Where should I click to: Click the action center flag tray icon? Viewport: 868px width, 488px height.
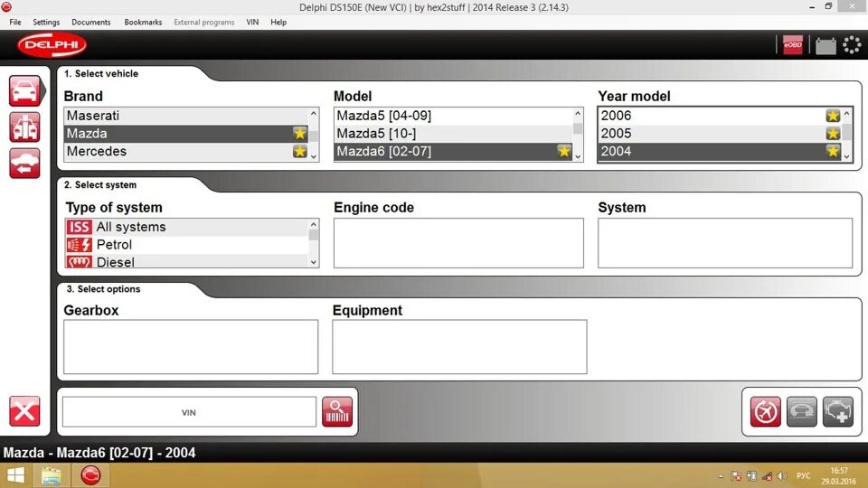coord(736,476)
